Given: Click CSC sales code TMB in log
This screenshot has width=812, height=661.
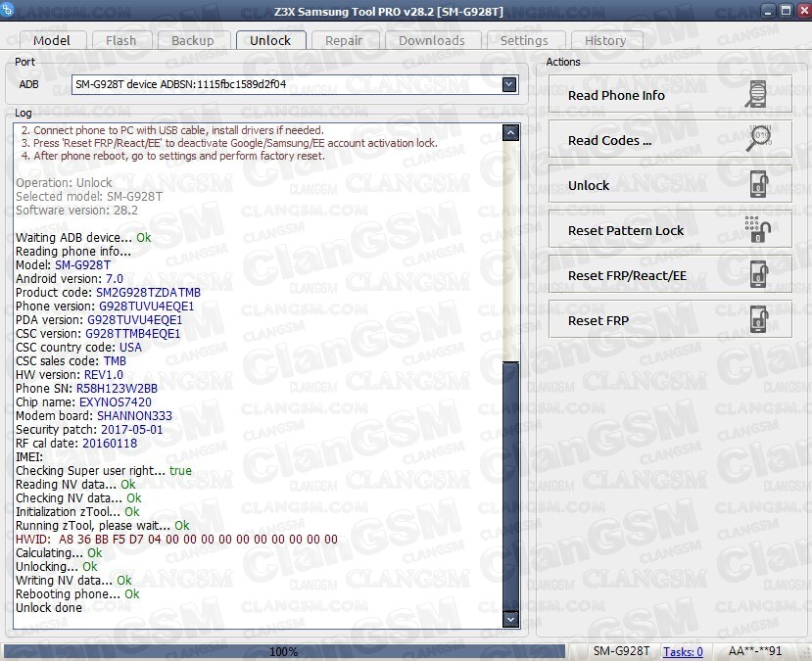Looking at the screenshot, I should [x=115, y=360].
